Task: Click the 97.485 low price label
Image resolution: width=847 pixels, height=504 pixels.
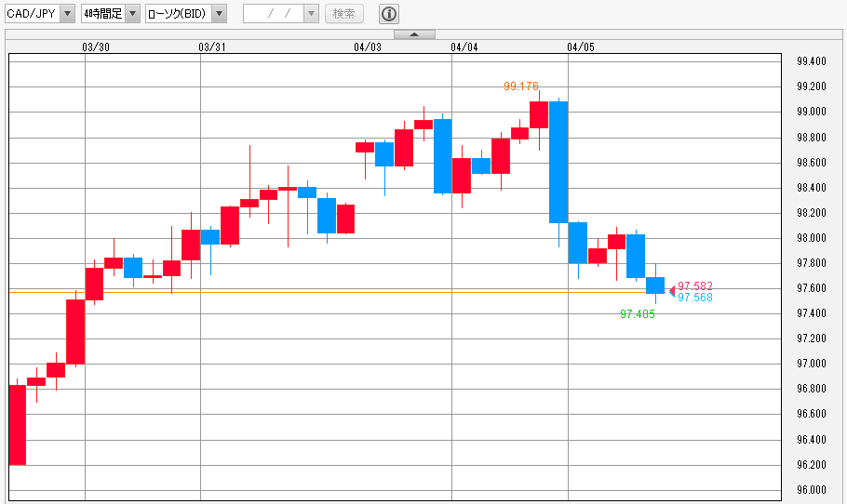Action: click(638, 314)
